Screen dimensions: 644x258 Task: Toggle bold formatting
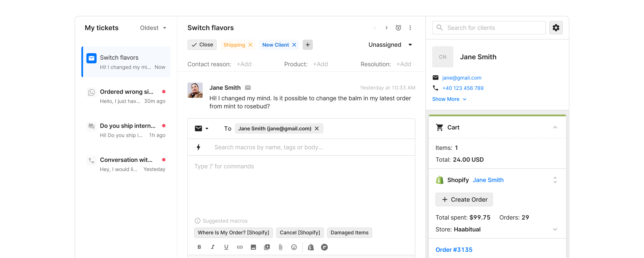[x=199, y=247]
